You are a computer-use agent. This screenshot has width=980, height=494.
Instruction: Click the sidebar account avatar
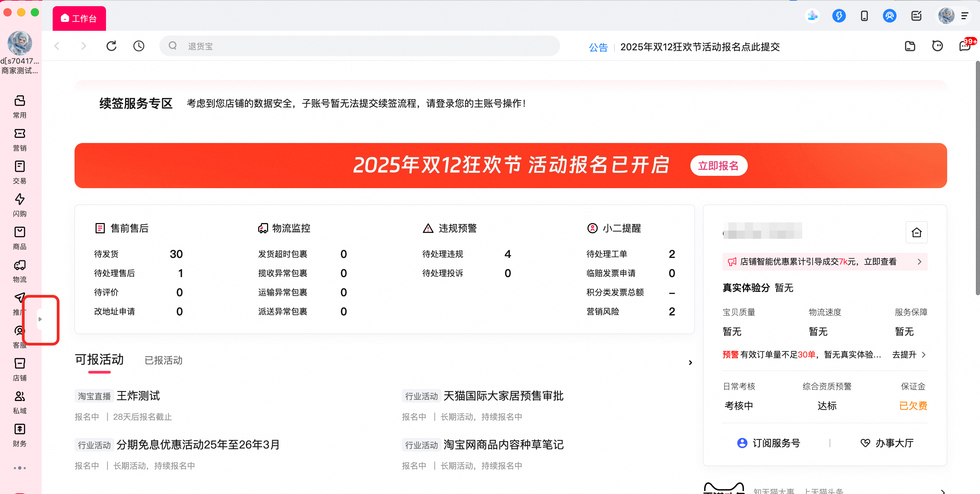(19, 43)
